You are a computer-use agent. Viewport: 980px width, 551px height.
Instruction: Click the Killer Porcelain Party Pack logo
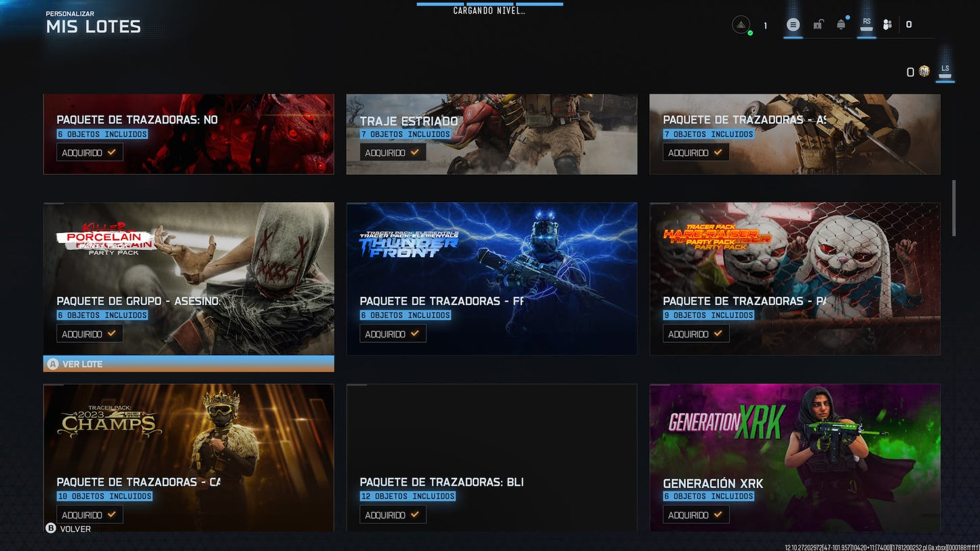click(107, 239)
